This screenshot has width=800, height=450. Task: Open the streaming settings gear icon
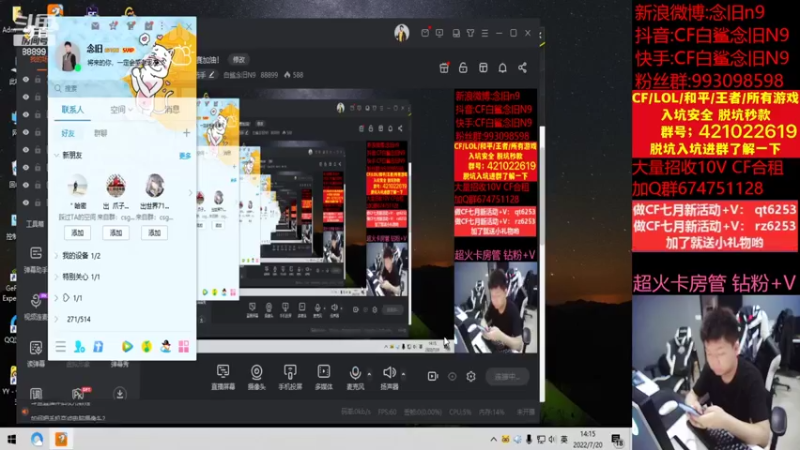click(x=471, y=377)
